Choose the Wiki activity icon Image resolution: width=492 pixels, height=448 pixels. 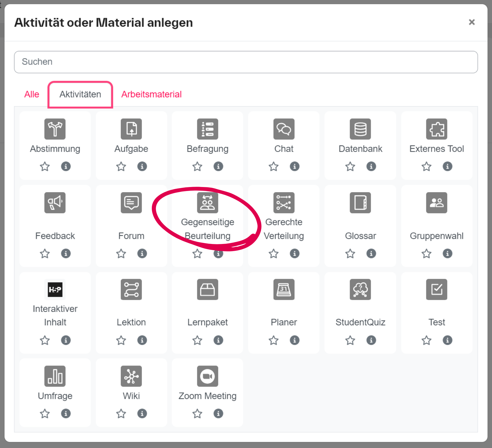[131, 376]
